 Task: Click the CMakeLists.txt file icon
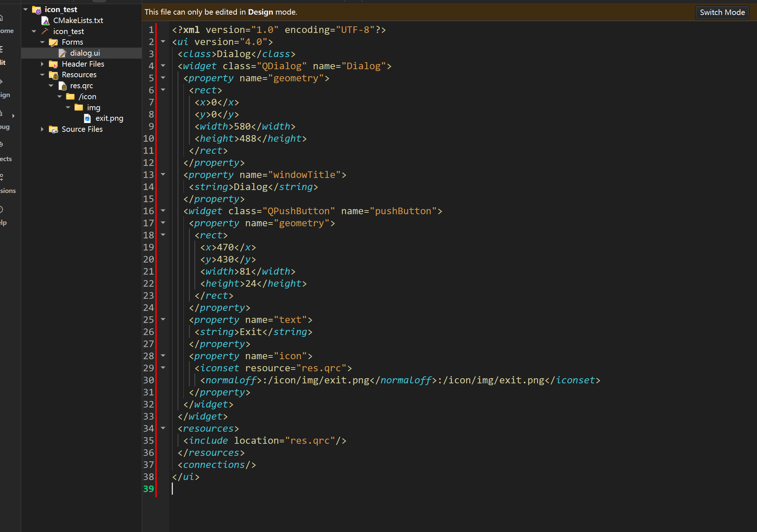click(45, 21)
